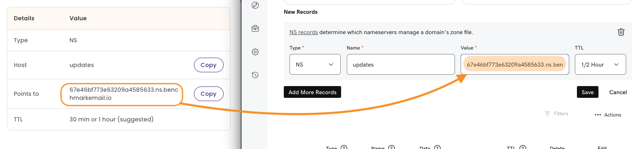Open the TTL dropdown showing 1/2 Hour
Image resolution: width=644 pixels, height=149 pixels.
pyautogui.click(x=600, y=65)
